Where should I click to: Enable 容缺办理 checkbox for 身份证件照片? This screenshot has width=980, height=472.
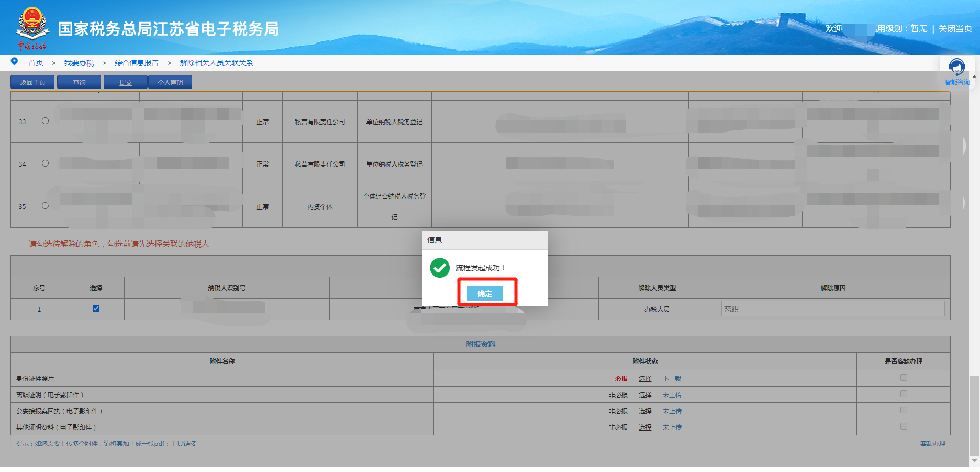[903, 378]
